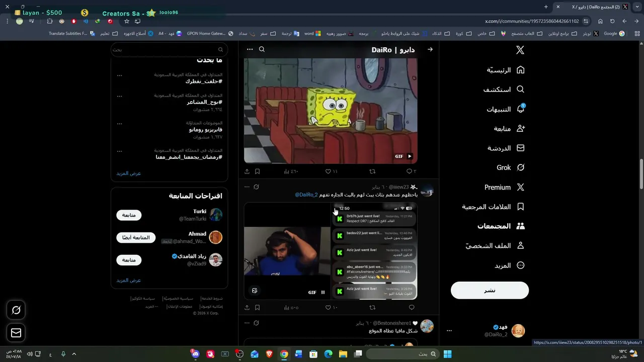Image resolution: width=644 pixels, height=362 pixels.
Task: Open Windows Start menu
Action: (x=447, y=354)
